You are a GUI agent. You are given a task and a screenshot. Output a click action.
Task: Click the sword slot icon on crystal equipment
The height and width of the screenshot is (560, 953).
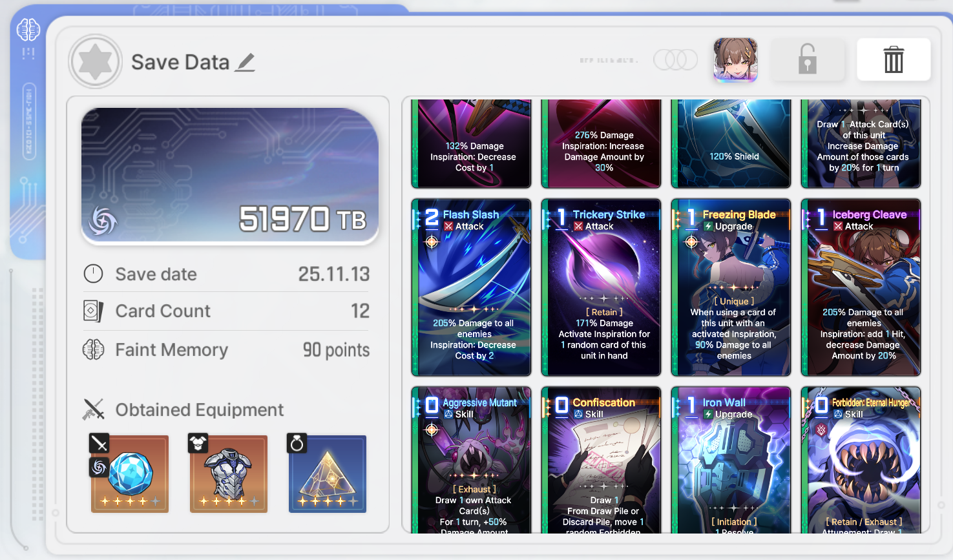point(99,443)
